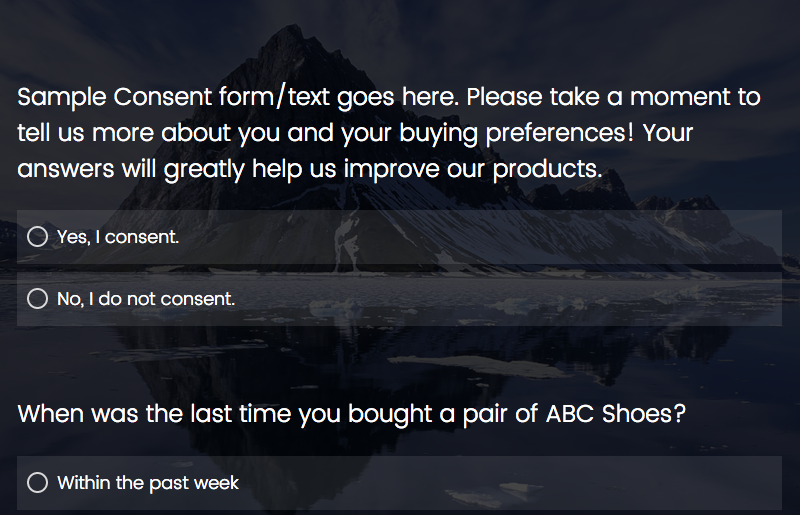Image resolution: width=800 pixels, height=515 pixels.
Task: Click the words "ABC Shoes?" in the question
Action: (616, 414)
